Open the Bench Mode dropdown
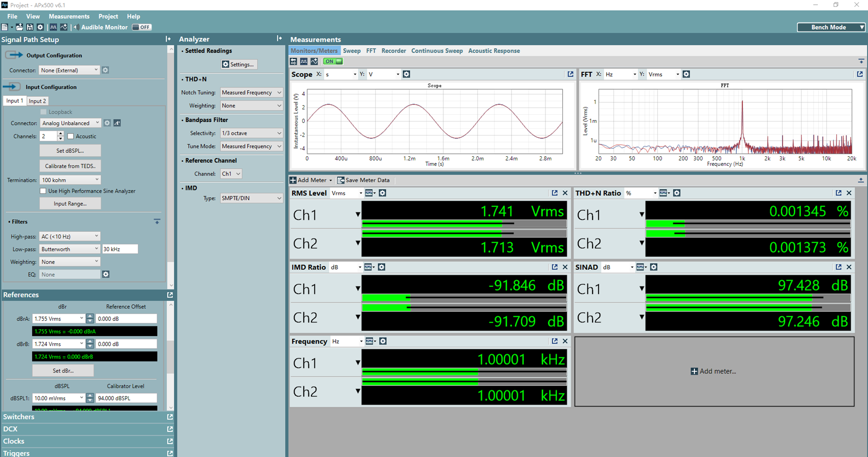Viewport: 868px width, 457px height. pos(831,27)
